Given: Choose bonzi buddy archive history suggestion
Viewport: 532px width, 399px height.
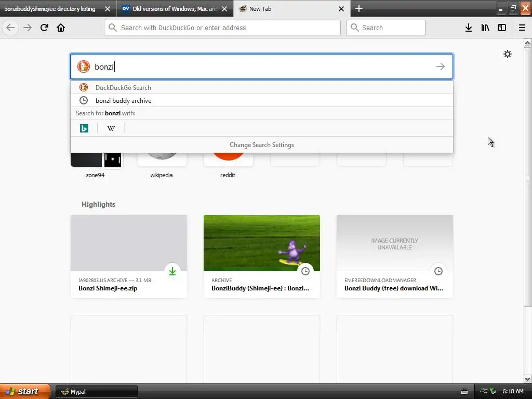Looking at the screenshot, I should (262, 100).
